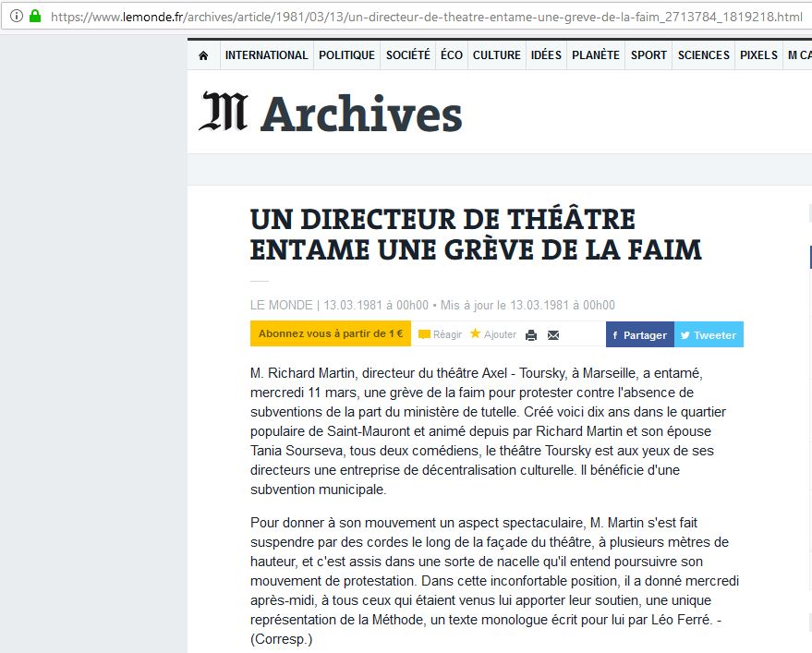This screenshot has width=812, height=653.
Task: Go to the Politique section
Action: point(346,55)
